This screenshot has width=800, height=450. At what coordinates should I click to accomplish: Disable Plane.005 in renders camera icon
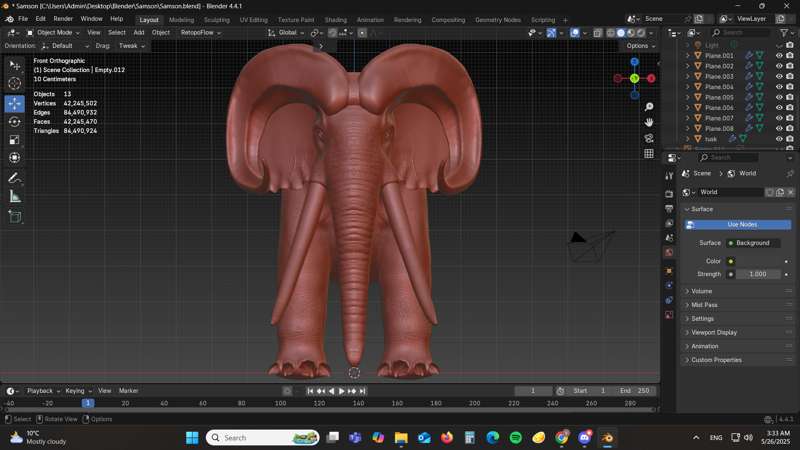point(791,97)
